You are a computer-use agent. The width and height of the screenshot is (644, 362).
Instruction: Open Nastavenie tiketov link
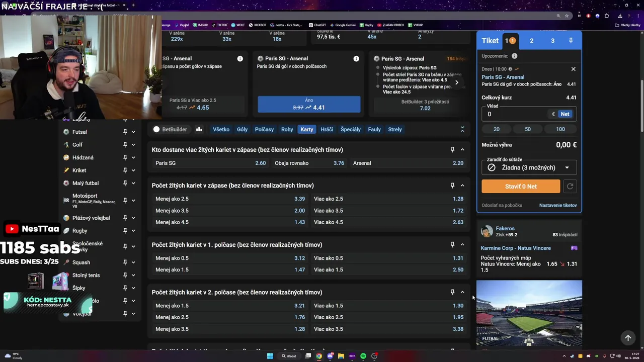point(558,205)
